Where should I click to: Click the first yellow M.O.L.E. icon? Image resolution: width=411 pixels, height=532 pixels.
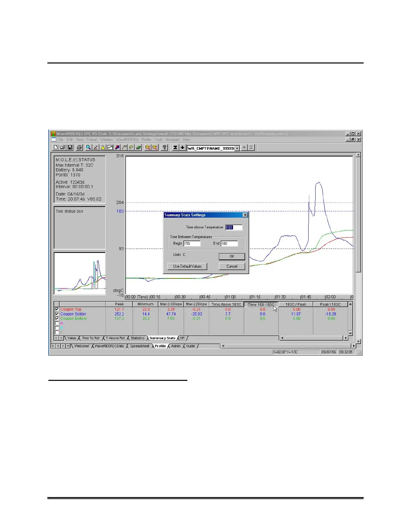(147, 147)
